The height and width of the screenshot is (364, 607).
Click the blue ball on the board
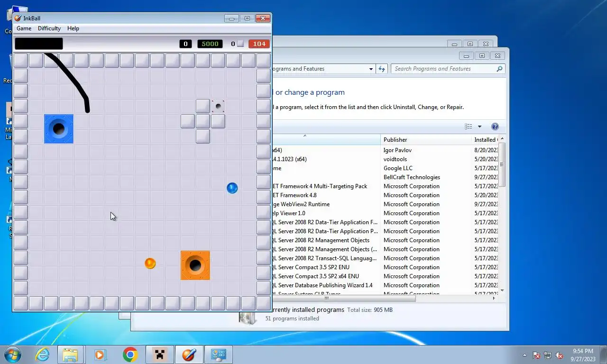(232, 188)
